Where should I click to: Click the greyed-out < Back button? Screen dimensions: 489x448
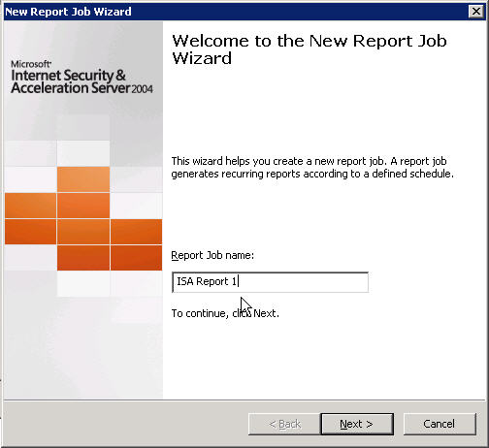click(x=284, y=424)
